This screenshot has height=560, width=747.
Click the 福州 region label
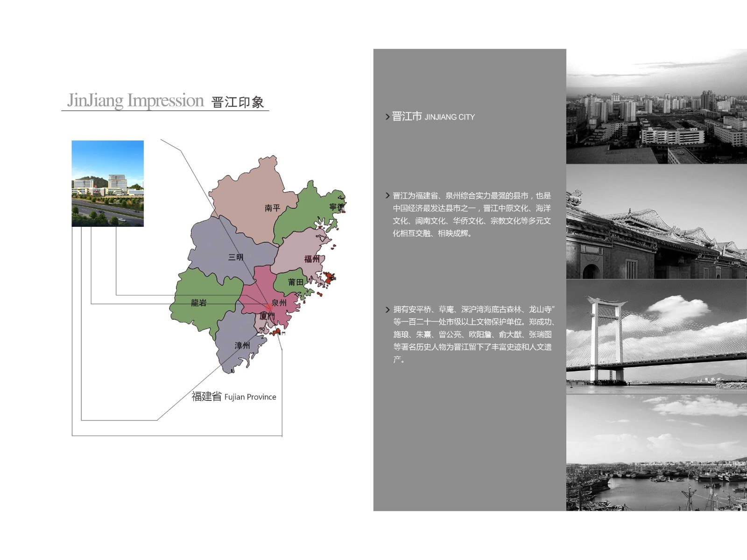pos(312,259)
